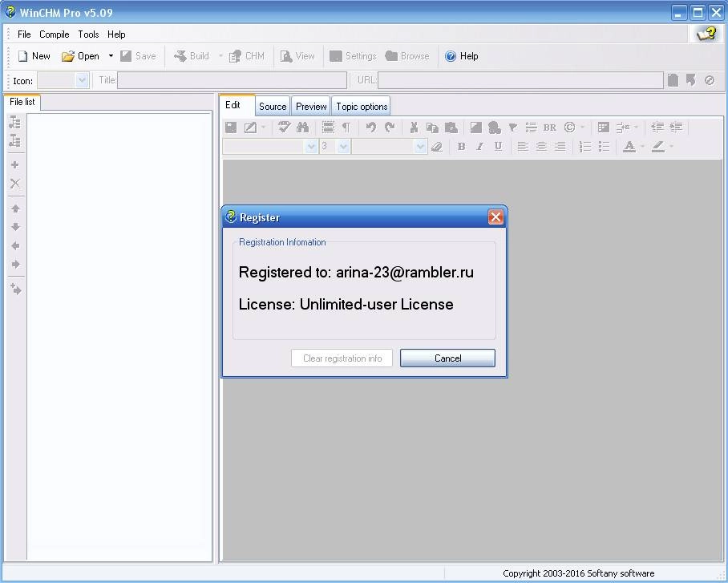Screen dimensions: 728x583
Task: Click the page icon beside URL field
Action: click(673, 80)
